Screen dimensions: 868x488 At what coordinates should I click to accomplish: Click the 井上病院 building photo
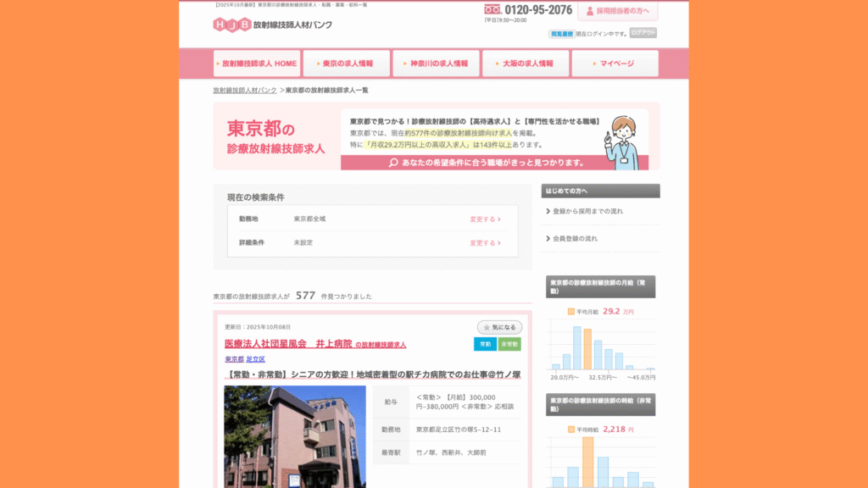point(283,436)
